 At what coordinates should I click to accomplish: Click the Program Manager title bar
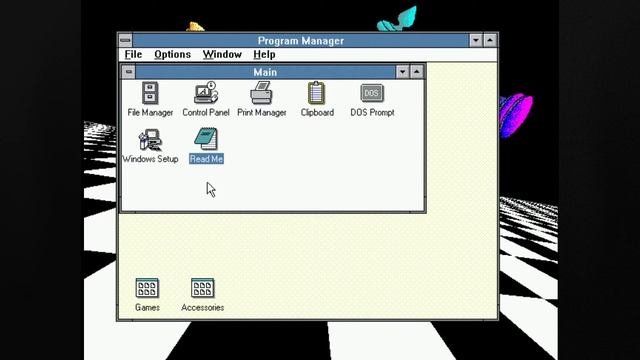tap(300, 40)
